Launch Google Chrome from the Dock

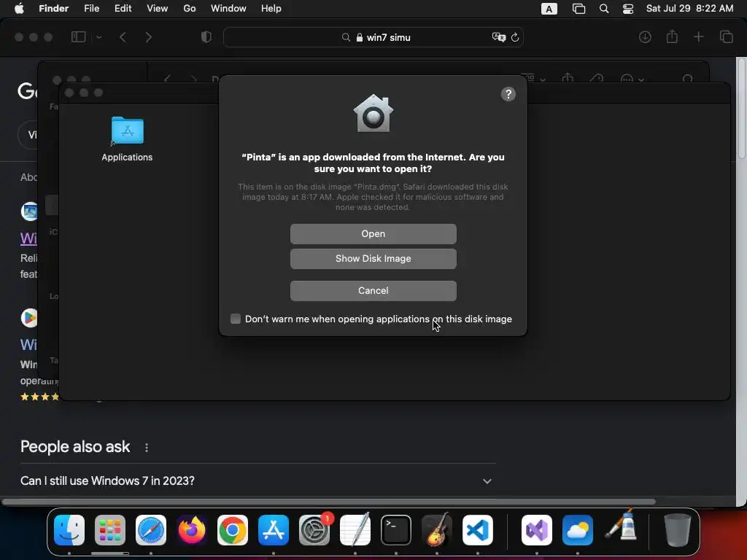[x=233, y=530]
